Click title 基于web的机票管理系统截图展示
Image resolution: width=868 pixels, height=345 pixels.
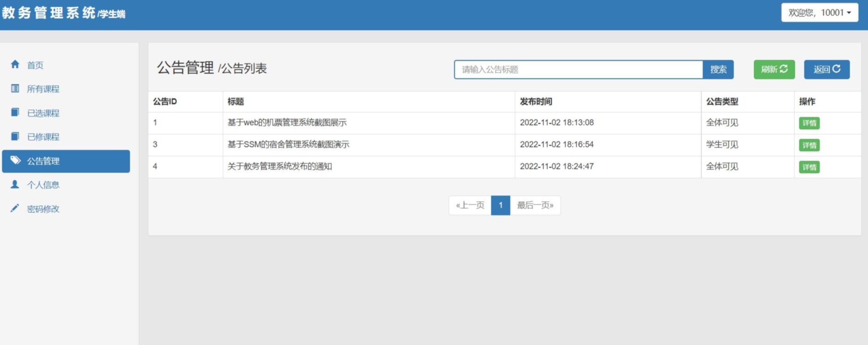coord(287,122)
